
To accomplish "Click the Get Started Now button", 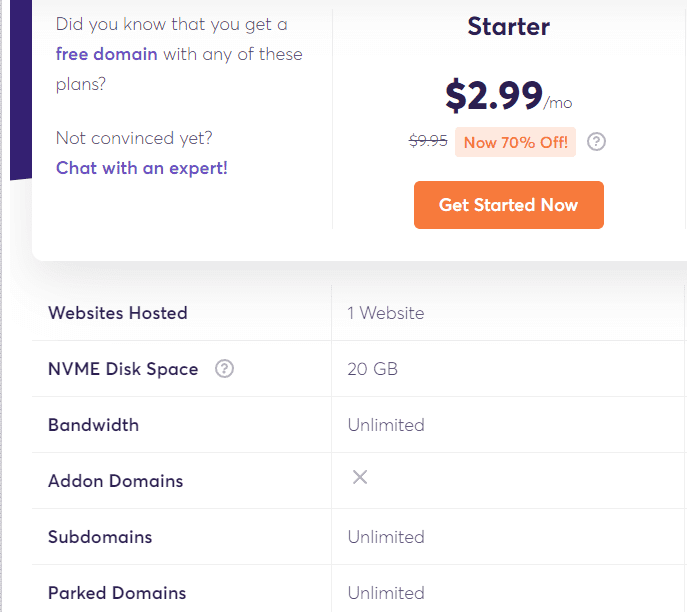I will tap(509, 205).
